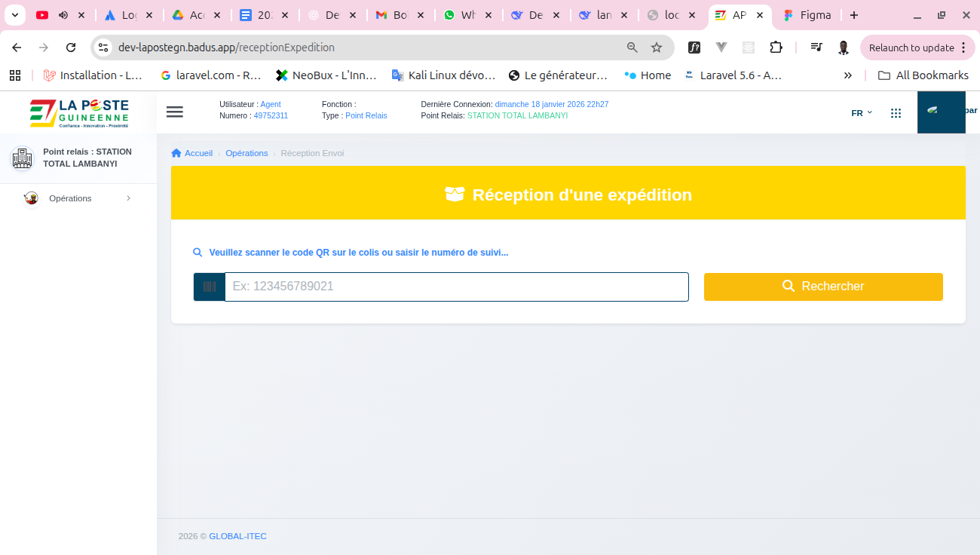Open the FR language dropdown
The image size is (980, 555).
click(862, 113)
